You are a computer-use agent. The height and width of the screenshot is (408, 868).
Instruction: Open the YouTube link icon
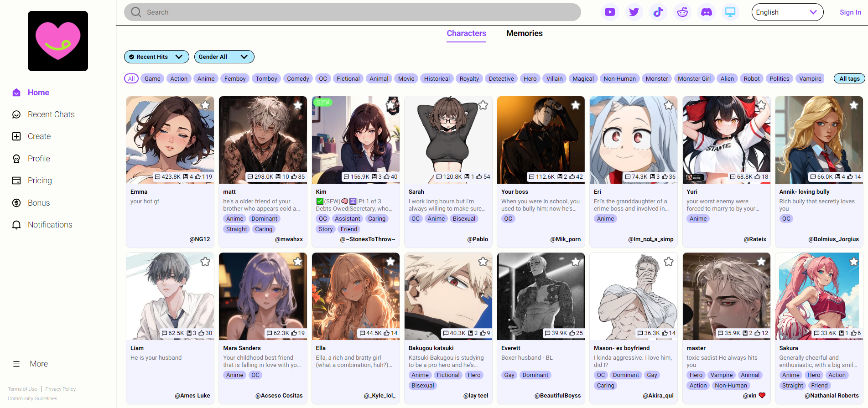(610, 12)
